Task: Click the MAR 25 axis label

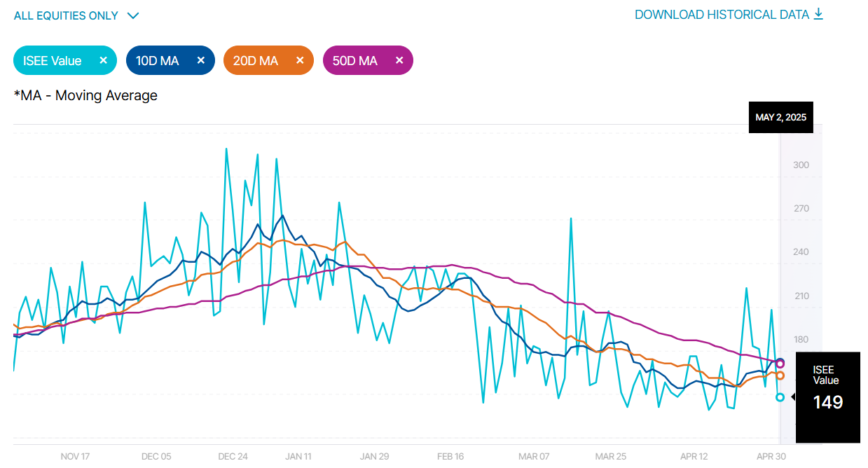Action: click(x=611, y=456)
